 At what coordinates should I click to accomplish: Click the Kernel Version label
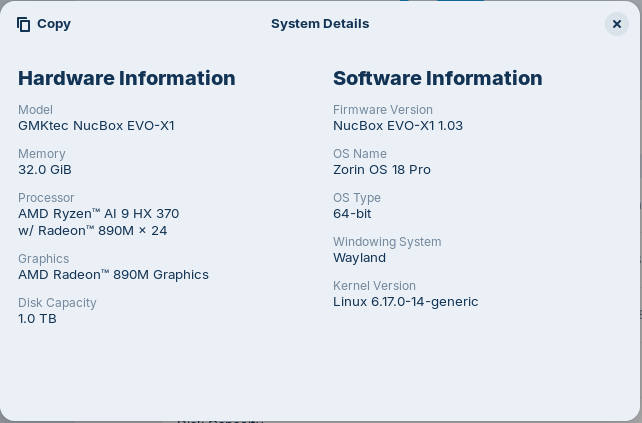(374, 286)
